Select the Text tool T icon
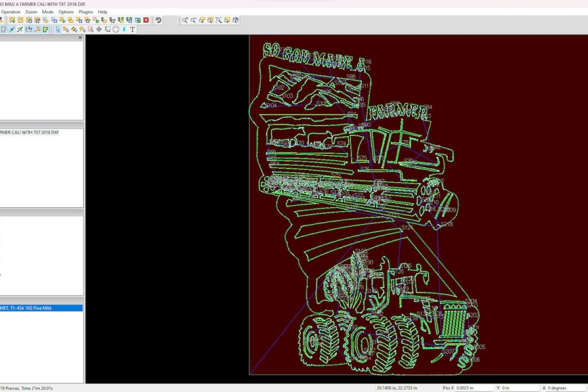 tap(133, 29)
